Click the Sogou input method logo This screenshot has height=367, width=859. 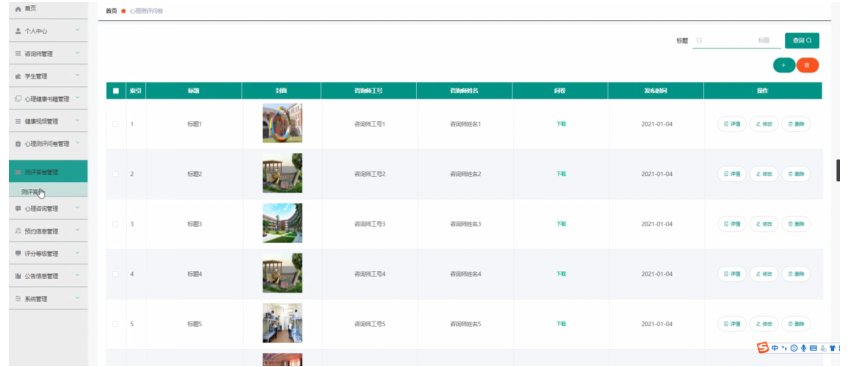pos(763,348)
